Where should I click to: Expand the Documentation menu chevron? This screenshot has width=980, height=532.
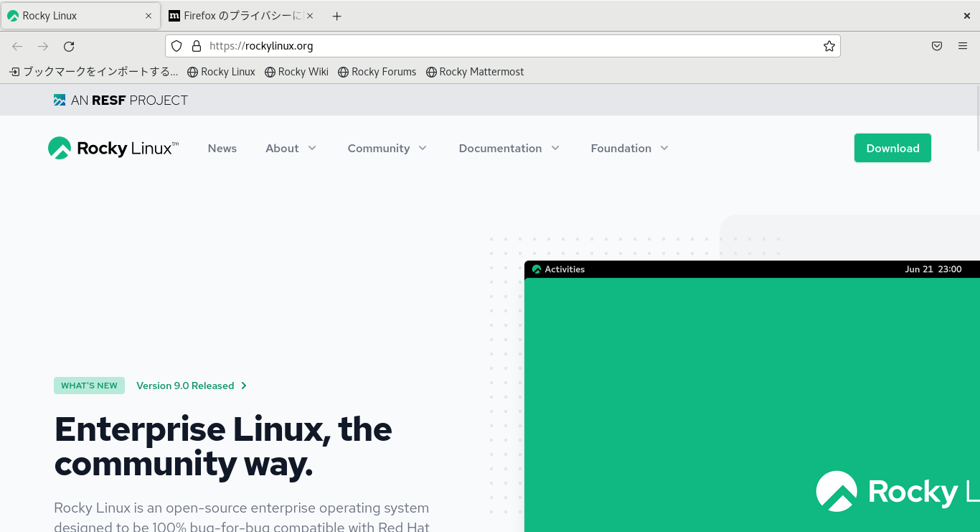555,148
